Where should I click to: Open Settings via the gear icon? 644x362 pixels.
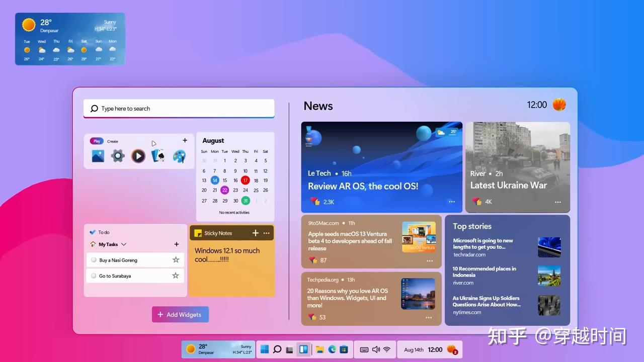coord(118,156)
